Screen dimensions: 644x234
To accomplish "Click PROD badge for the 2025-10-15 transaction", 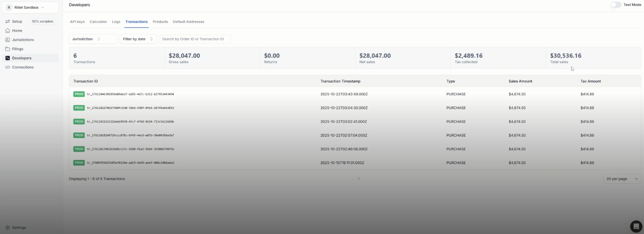I will coord(79,163).
